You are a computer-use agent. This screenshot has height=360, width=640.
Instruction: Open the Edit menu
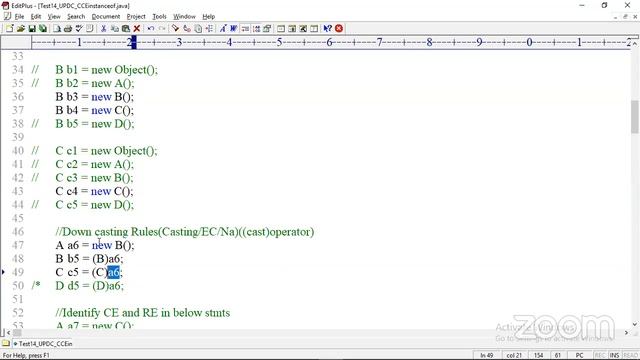36,17
